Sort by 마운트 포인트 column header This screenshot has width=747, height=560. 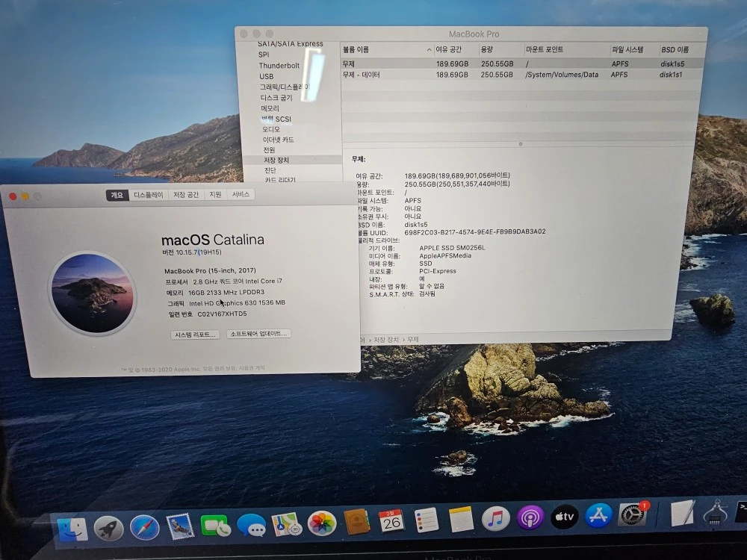(x=566, y=49)
